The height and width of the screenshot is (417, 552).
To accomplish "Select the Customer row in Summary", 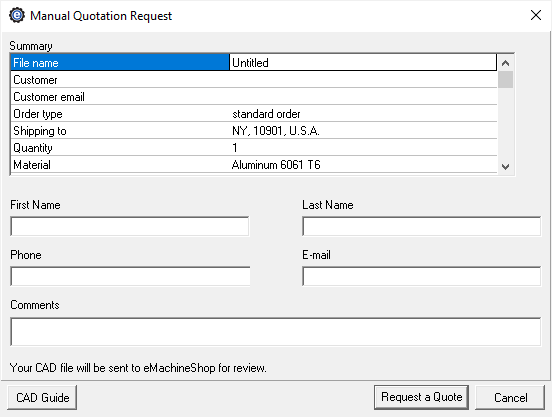I will click(254, 80).
